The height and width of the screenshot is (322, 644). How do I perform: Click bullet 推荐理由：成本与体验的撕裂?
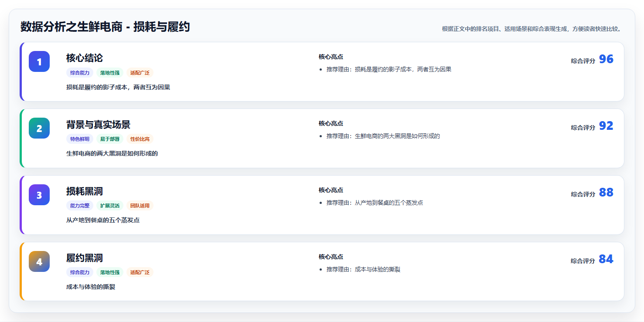pos(364,269)
